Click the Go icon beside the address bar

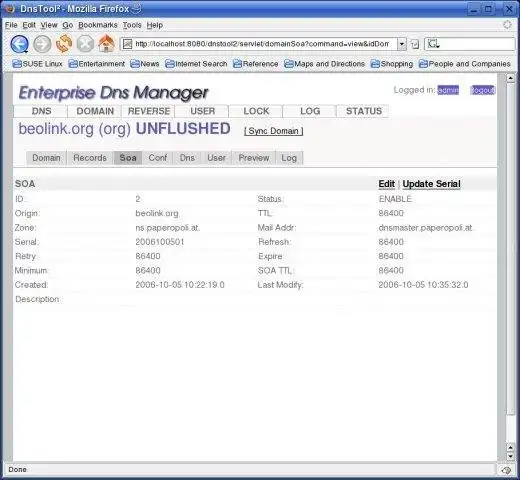click(415, 44)
